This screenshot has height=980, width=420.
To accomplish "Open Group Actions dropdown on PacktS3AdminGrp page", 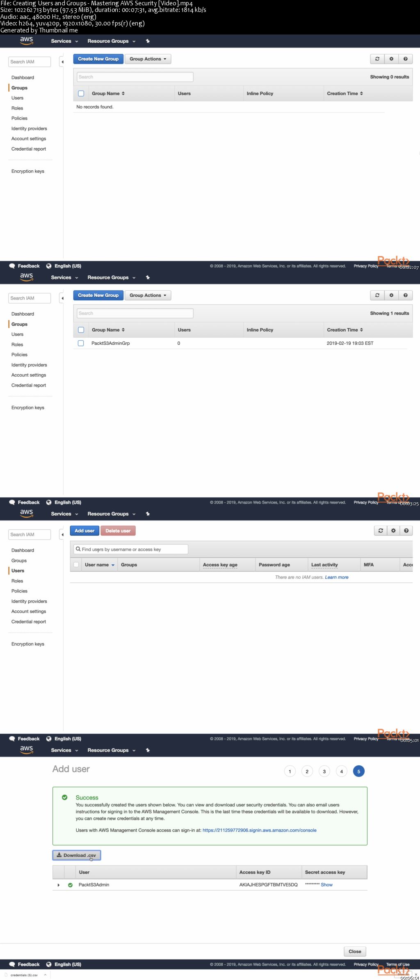I will pos(148,295).
